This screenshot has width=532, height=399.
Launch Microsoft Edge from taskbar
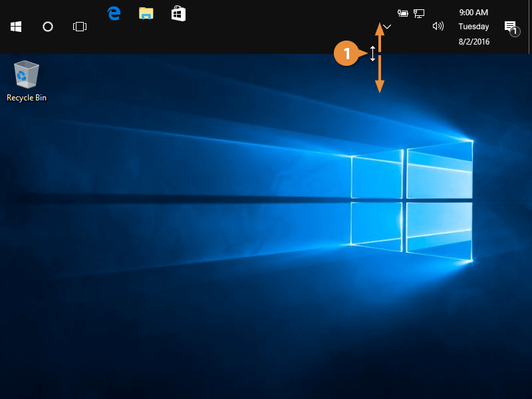[x=114, y=13]
